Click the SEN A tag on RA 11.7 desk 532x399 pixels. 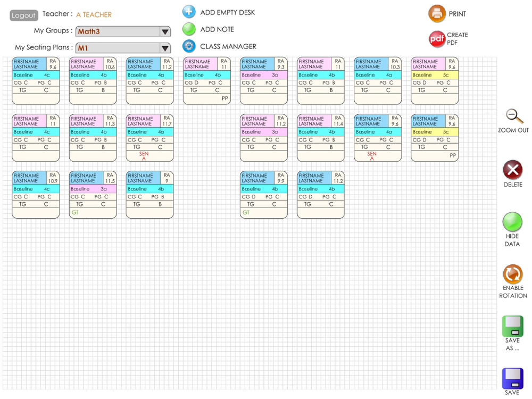pyautogui.click(x=144, y=156)
